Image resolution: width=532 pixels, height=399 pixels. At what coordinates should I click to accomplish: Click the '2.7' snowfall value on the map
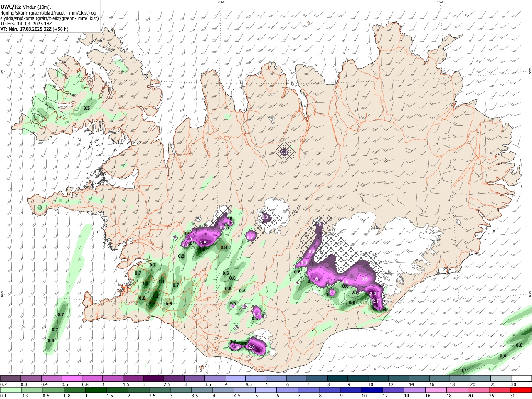pyautogui.click(x=375, y=301)
